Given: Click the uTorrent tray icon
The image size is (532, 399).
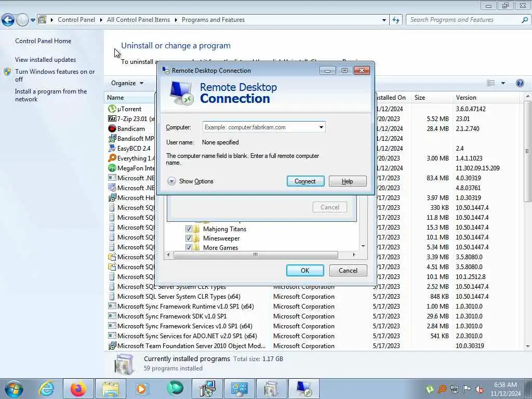Looking at the screenshot, I should (x=430, y=389).
